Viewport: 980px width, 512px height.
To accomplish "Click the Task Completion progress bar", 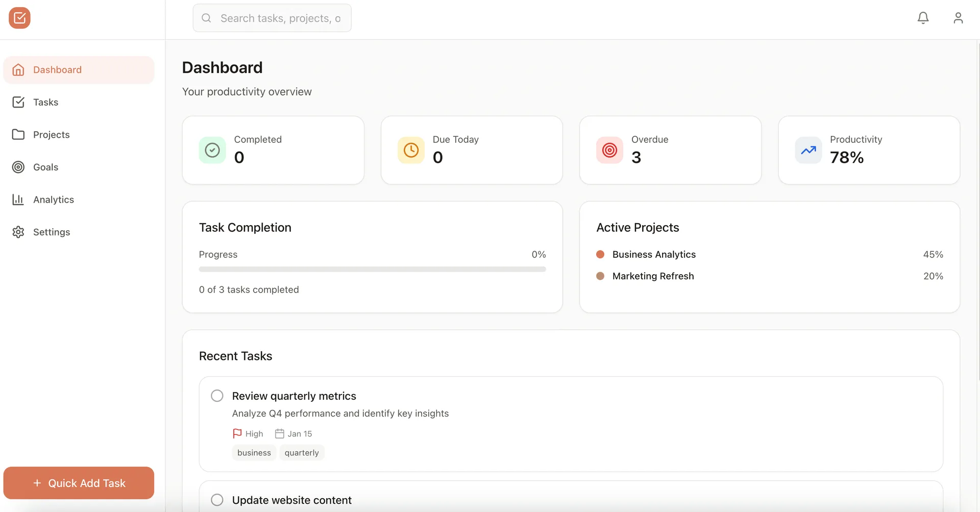I will (372, 269).
